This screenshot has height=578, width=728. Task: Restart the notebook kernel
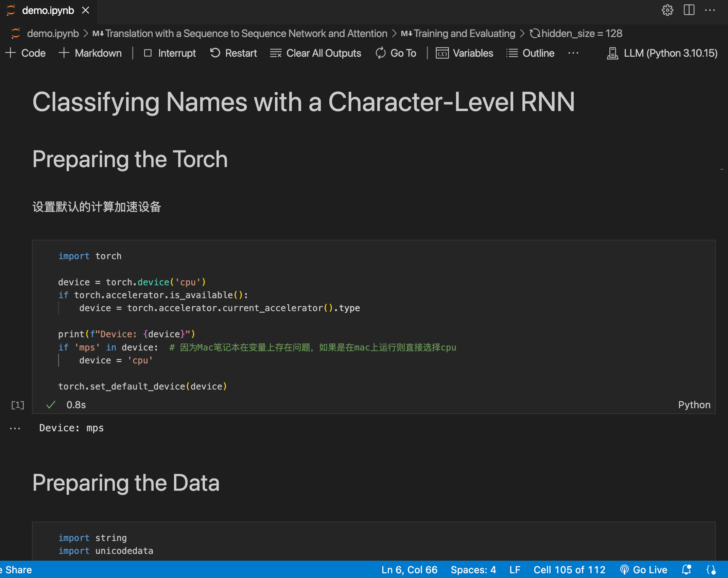coord(233,53)
